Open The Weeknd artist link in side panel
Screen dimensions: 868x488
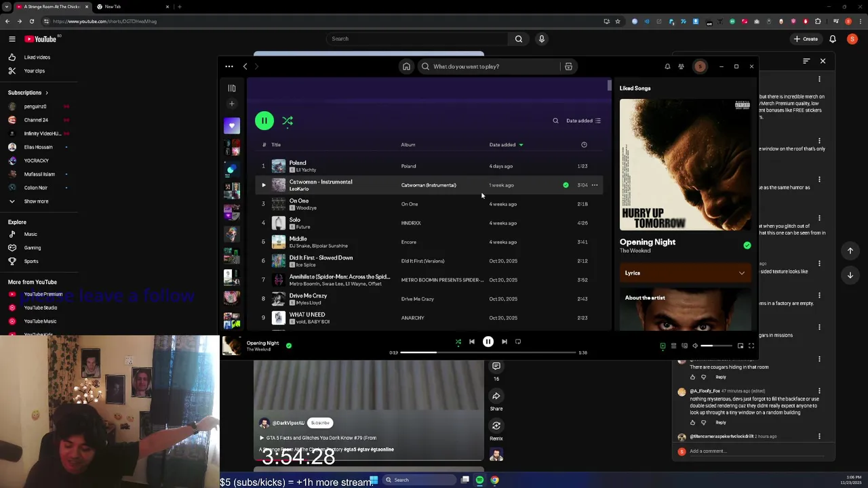(635, 251)
